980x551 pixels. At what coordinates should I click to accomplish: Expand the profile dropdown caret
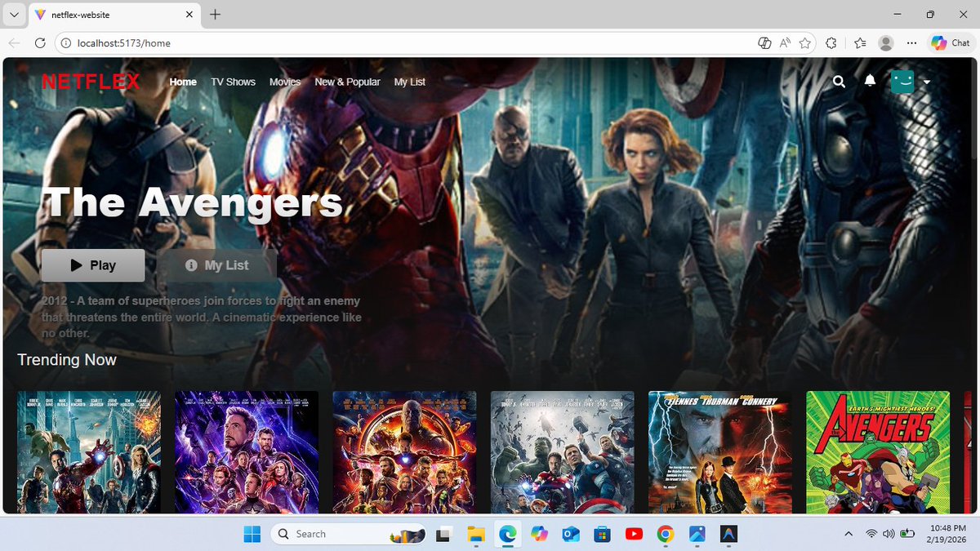pyautogui.click(x=926, y=82)
